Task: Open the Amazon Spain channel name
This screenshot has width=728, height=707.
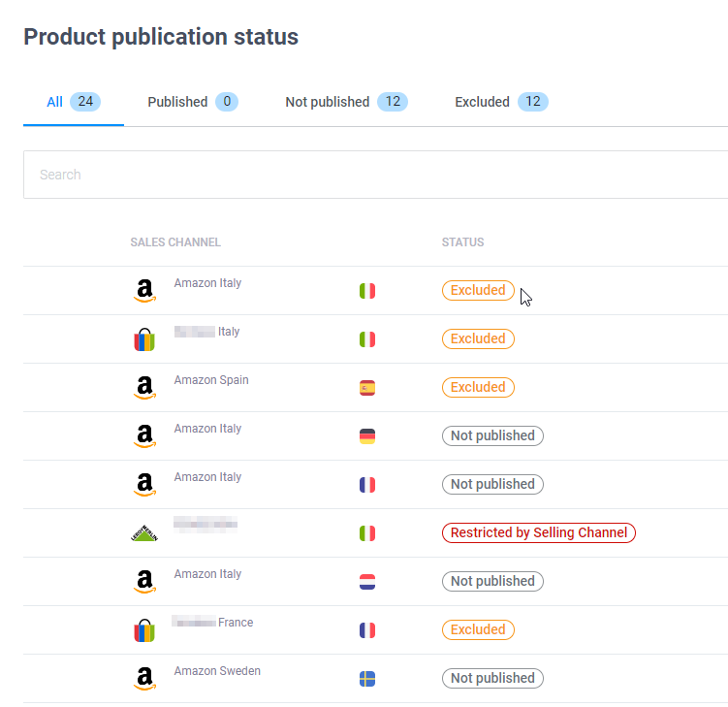Action: [x=211, y=380]
